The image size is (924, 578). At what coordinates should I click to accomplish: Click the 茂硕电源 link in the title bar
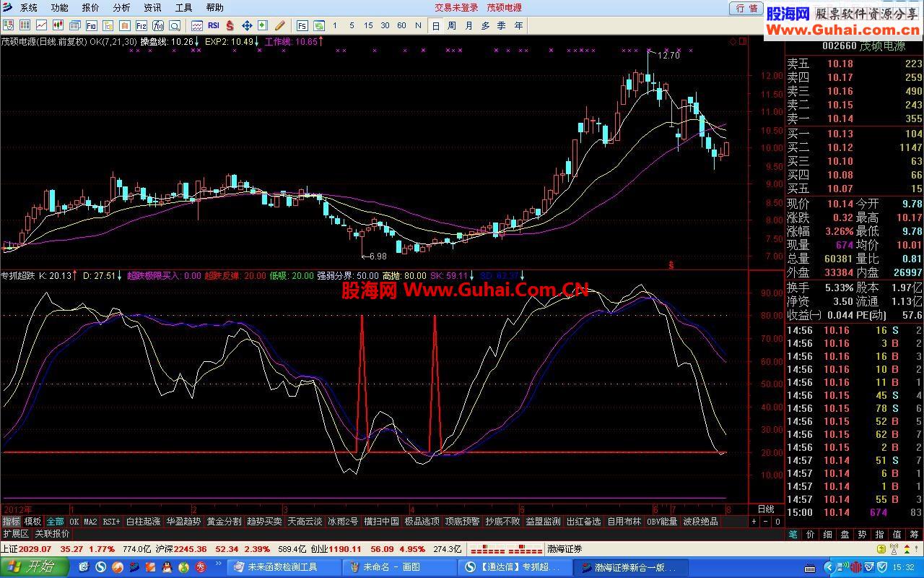(504, 8)
